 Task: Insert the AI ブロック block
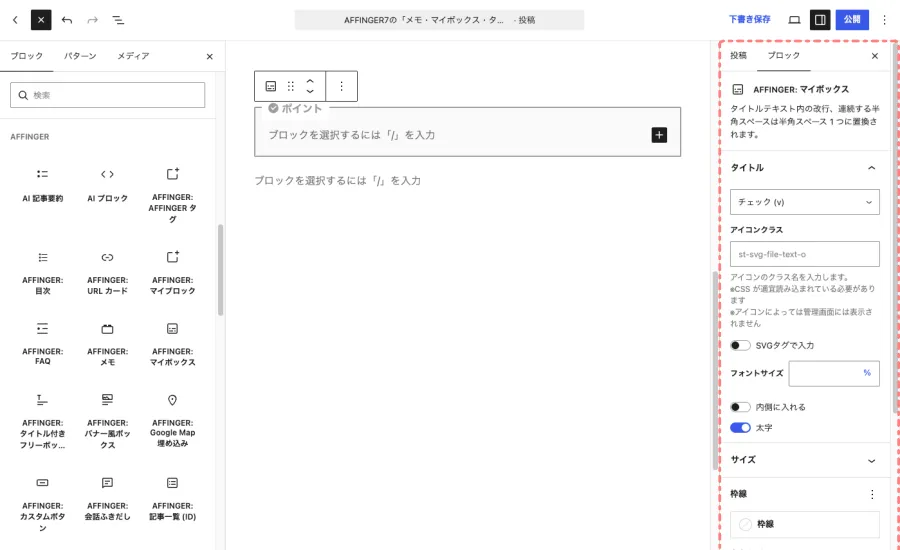107,185
